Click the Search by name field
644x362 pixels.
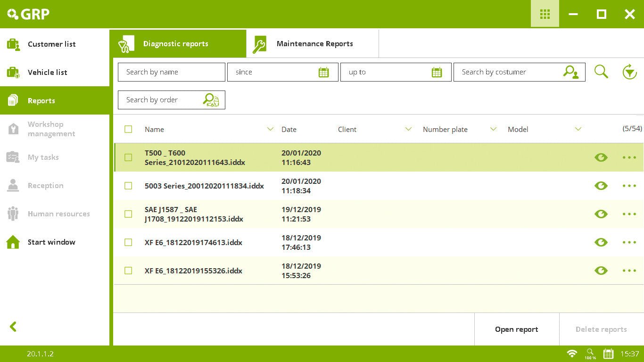click(x=171, y=72)
